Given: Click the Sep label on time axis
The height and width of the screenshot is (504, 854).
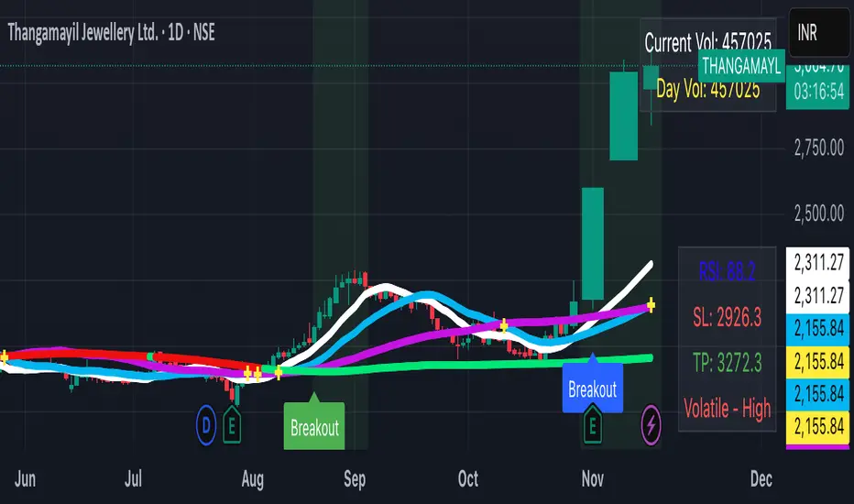Looking at the screenshot, I should click(x=355, y=479).
